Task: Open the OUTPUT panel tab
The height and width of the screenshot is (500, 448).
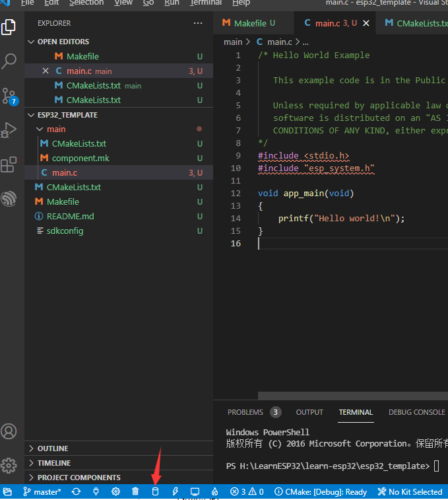Action: 309,412
